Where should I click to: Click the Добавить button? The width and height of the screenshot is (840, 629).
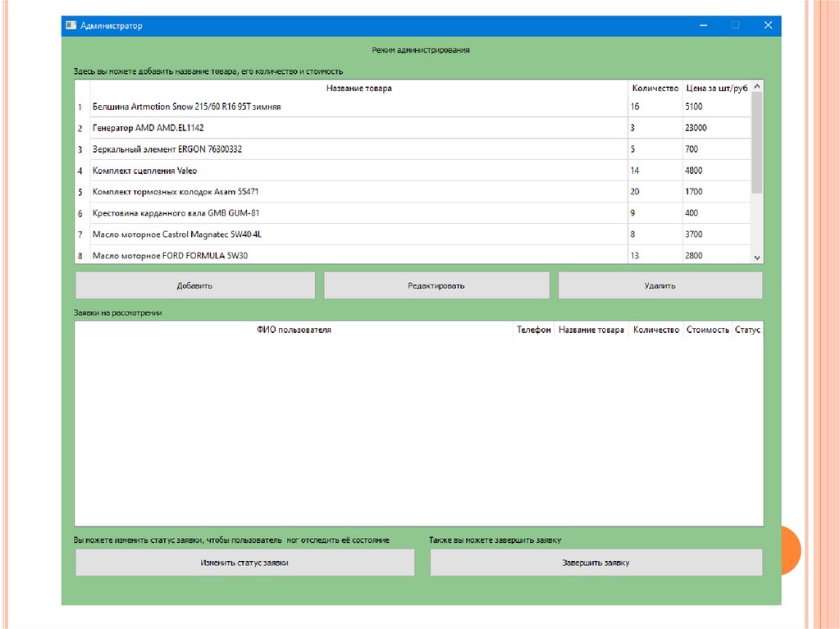(x=194, y=286)
